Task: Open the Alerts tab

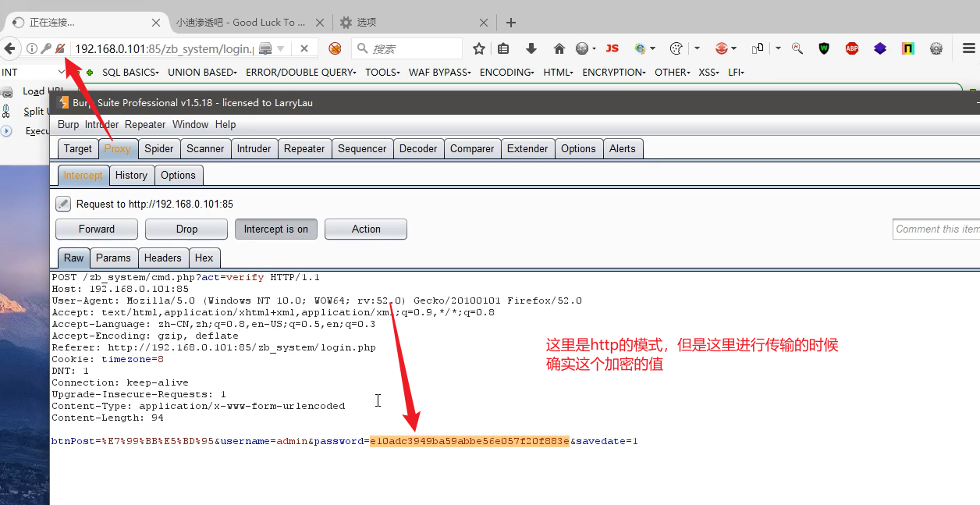Action: pyautogui.click(x=623, y=148)
